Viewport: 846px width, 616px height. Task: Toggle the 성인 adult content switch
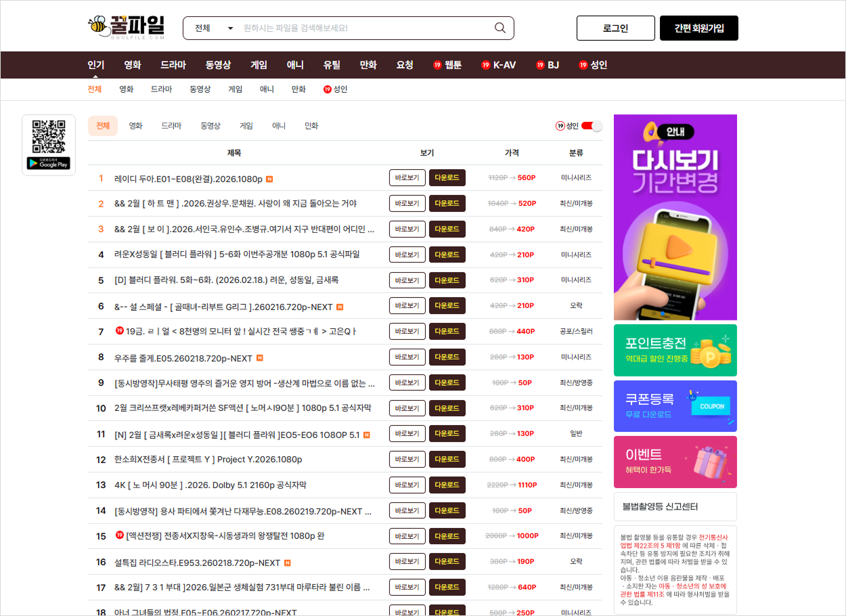tap(591, 126)
